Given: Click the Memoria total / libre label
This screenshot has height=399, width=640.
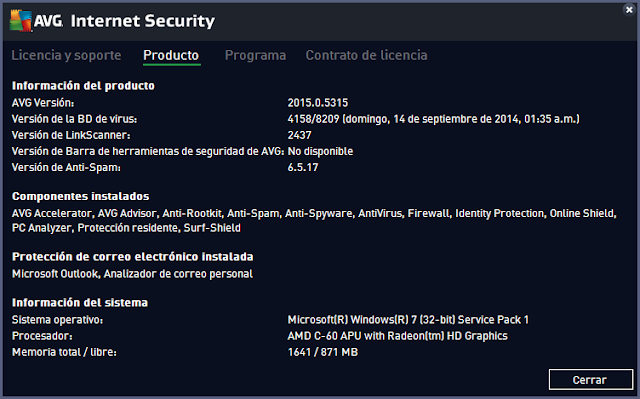Looking at the screenshot, I should 64,352.
